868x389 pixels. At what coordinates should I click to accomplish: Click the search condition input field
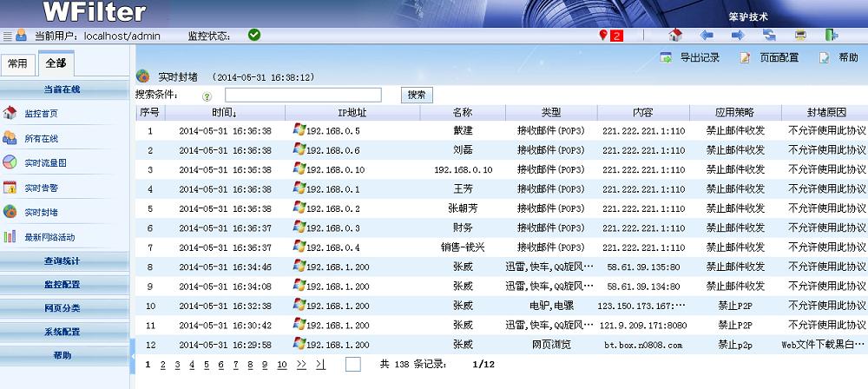pyautogui.click(x=303, y=95)
